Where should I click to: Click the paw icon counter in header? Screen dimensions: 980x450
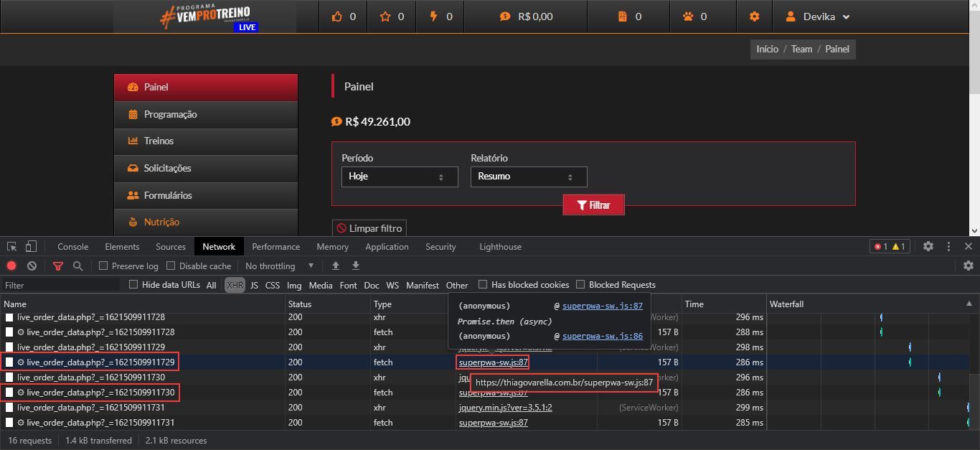[x=694, y=17]
